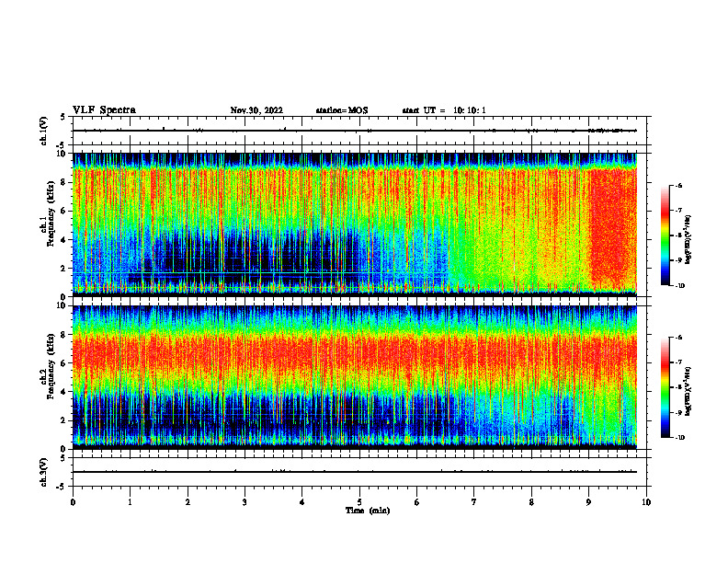Click the 4 kHz tick on ch.1 frequency axis
Viewport: 728px width, 563px height.
pyautogui.click(x=63, y=240)
